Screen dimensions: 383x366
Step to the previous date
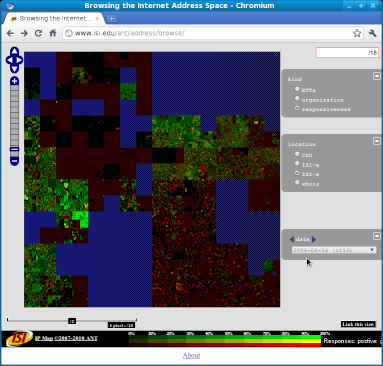coord(292,239)
